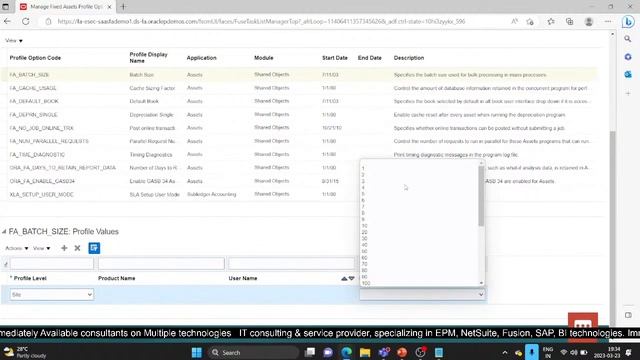This screenshot has width=640, height=360.
Task: Click the Module column header
Action: (264, 58)
